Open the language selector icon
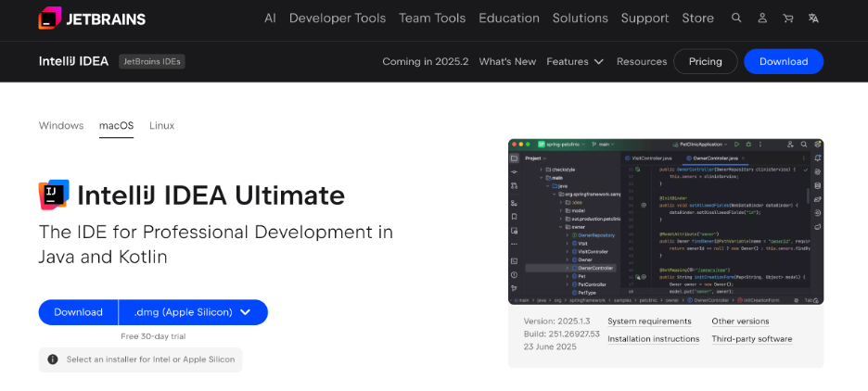The width and height of the screenshot is (868, 391). coord(813,19)
